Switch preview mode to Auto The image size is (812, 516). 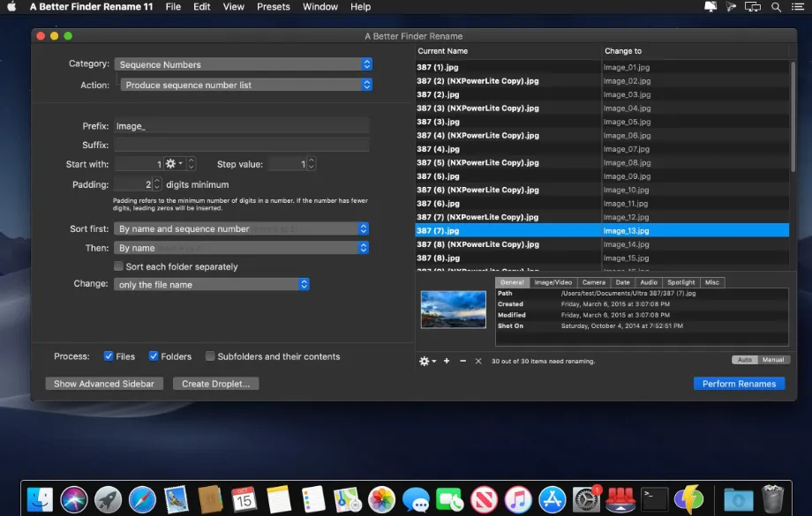744,360
